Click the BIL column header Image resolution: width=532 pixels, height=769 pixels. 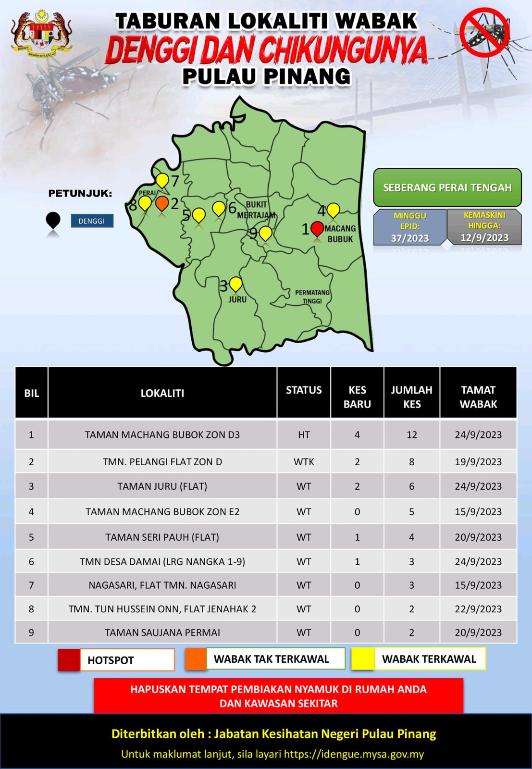point(32,393)
